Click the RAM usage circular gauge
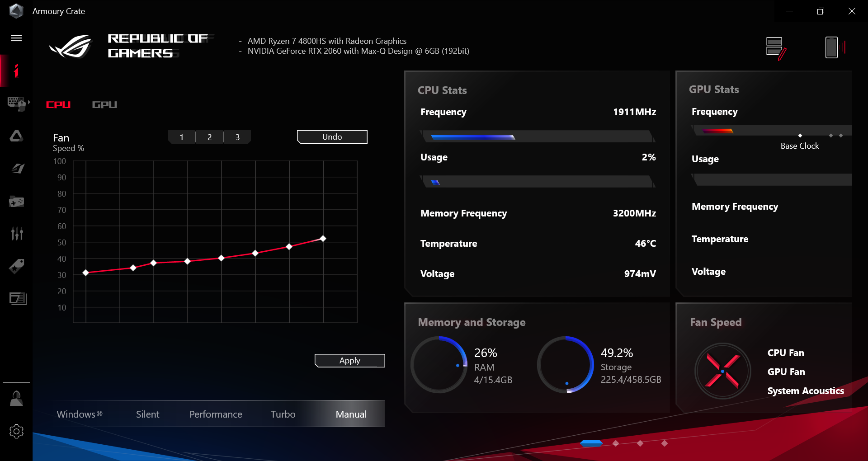Screen dimensions: 868x461 [x=439, y=365]
